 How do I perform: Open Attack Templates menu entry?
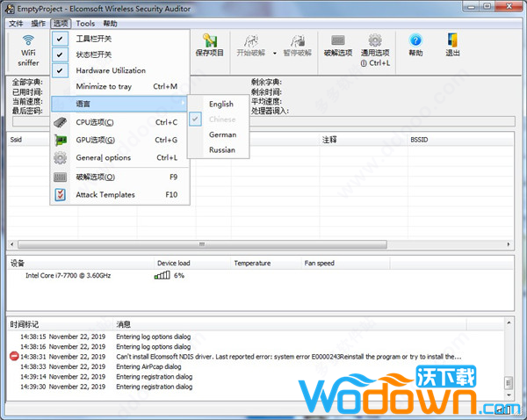pos(120,195)
